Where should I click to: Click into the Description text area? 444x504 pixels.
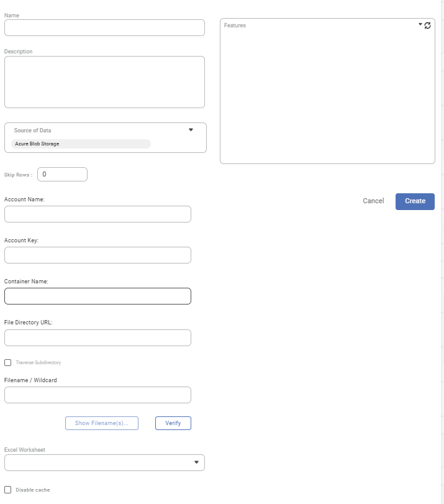point(104,82)
